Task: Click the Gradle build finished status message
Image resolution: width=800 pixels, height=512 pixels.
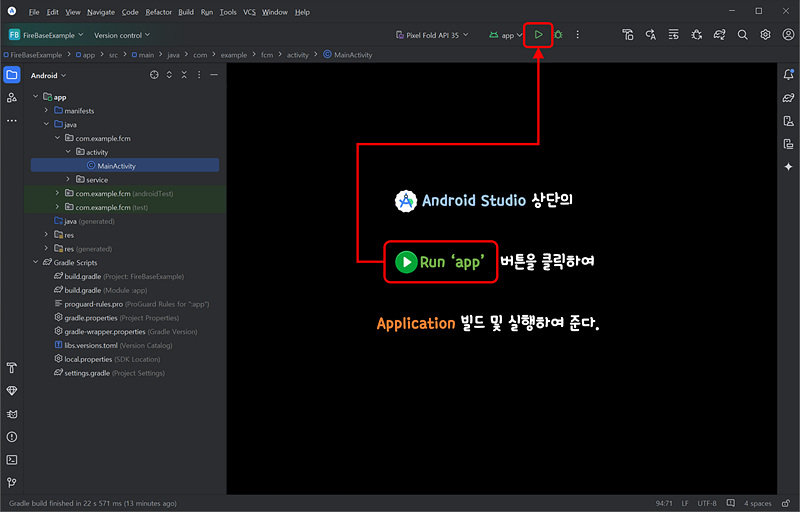Action: [93, 503]
